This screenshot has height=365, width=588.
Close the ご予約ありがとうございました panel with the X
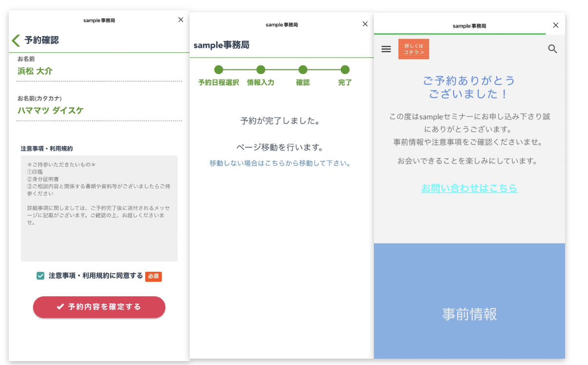click(555, 25)
